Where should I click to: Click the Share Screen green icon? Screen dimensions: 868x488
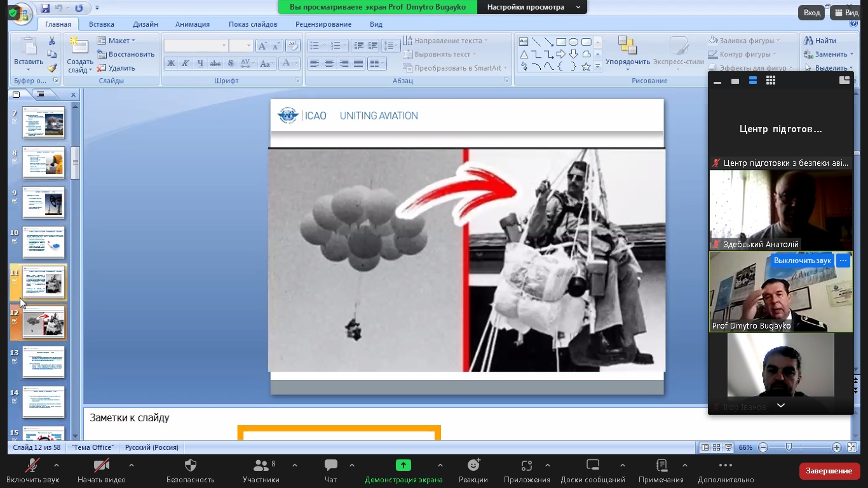click(x=403, y=465)
